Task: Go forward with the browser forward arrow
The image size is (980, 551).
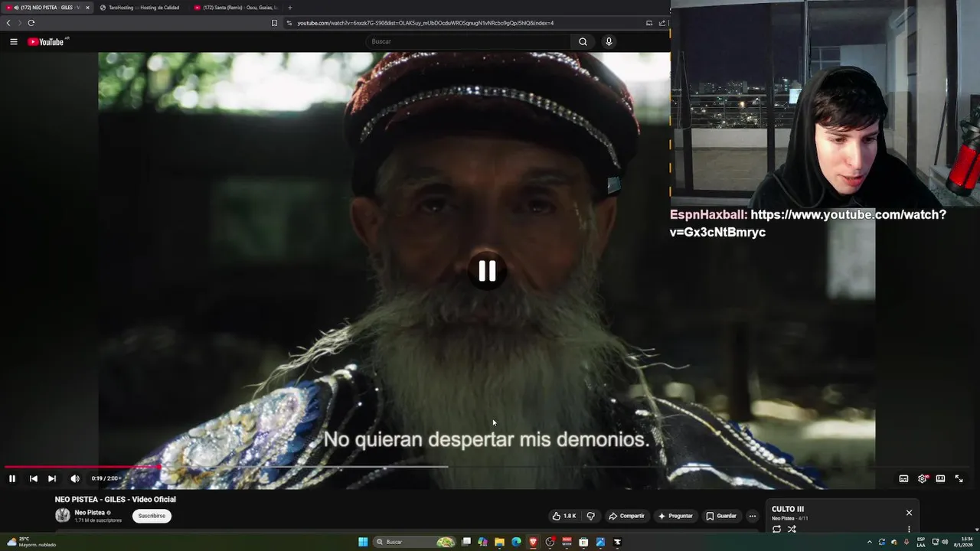Action: tap(19, 23)
